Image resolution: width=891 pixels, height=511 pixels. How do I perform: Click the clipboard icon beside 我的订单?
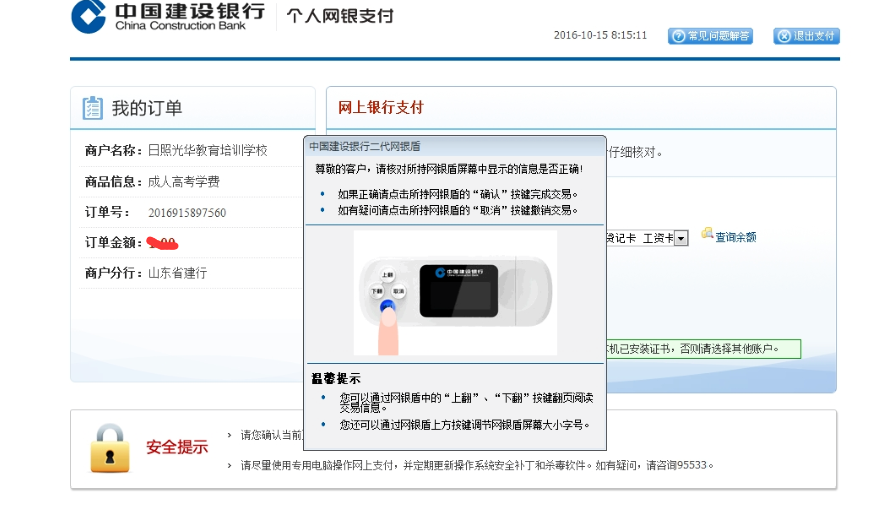[x=92, y=108]
